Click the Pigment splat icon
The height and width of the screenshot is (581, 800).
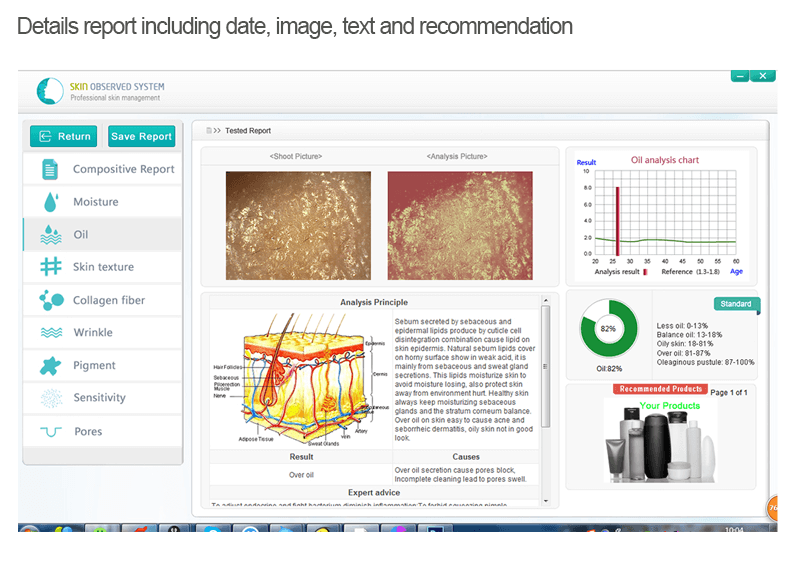[x=51, y=365]
